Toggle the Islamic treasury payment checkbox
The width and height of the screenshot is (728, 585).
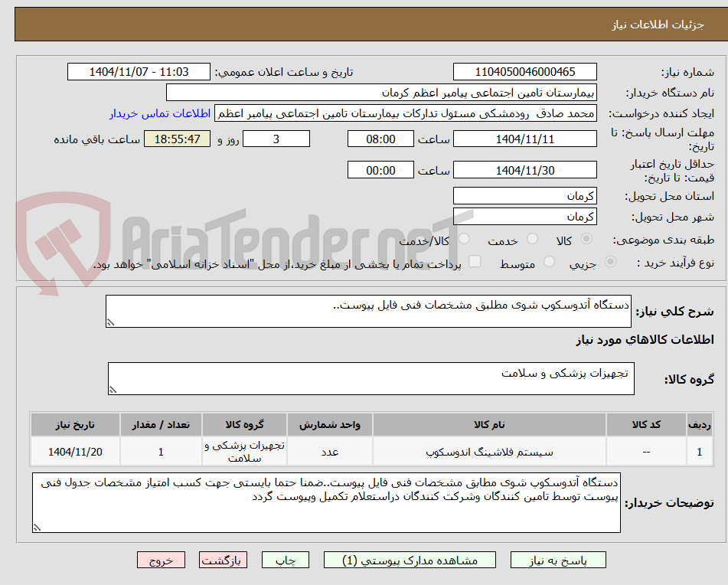(x=475, y=262)
